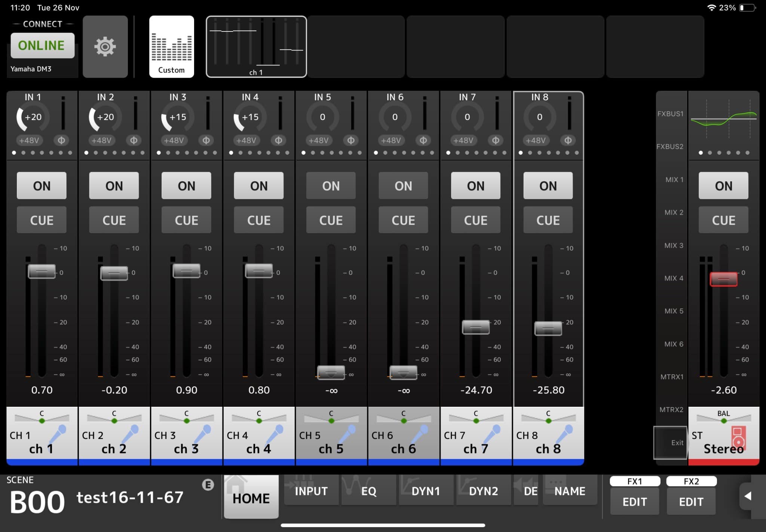Image resolution: width=766 pixels, height=532 pixels.
Task: Open the setup gear icon
Action: (105, 46)
